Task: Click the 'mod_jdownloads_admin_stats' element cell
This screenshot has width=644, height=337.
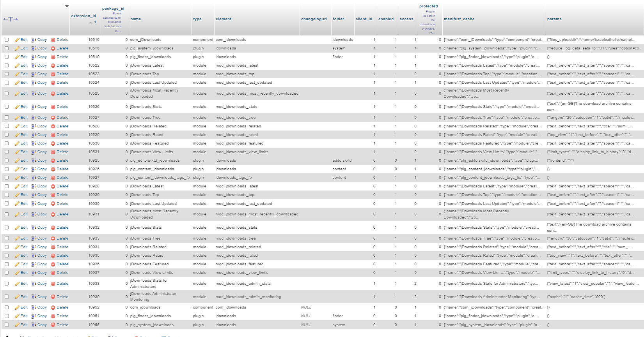Action: click(243, 284)
